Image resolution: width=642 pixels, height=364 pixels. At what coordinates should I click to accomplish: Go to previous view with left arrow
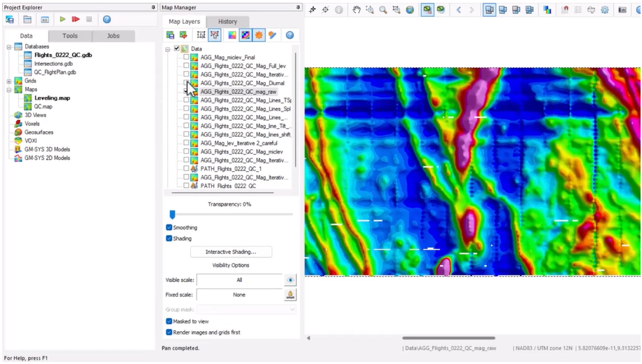click(x=459, y=10)
